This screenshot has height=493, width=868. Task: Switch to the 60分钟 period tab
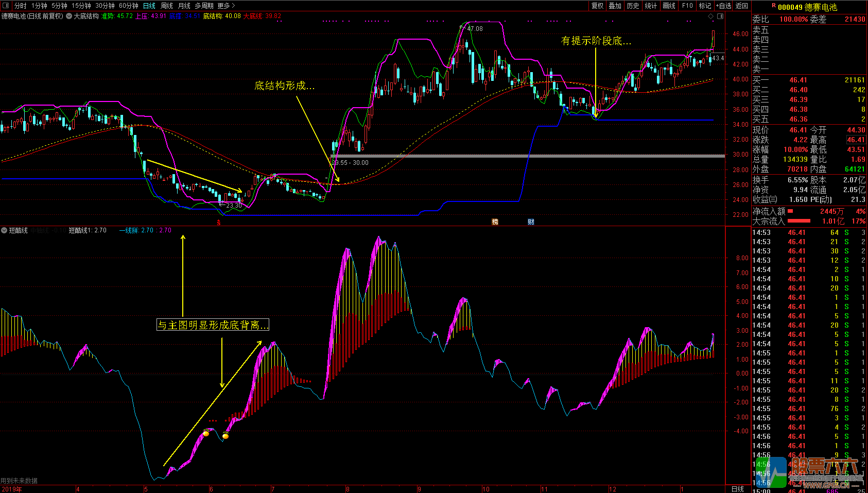click(129, 6)
